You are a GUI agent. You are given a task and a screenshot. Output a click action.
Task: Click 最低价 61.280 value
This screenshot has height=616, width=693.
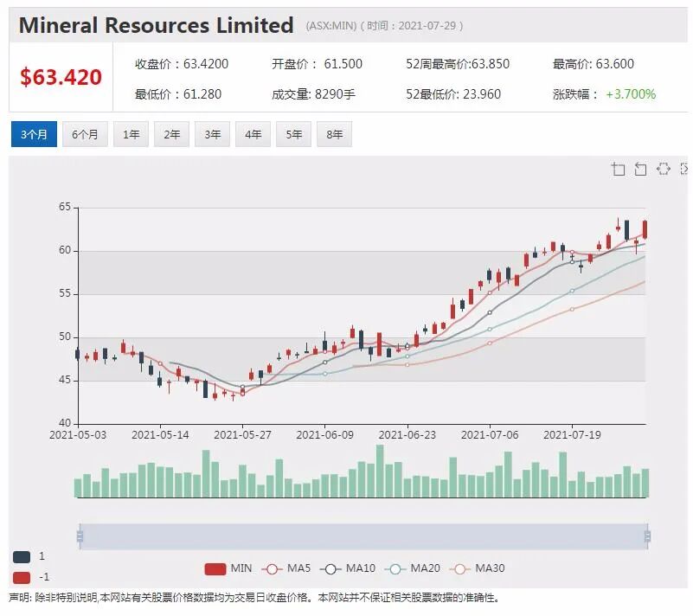point(178,94)
